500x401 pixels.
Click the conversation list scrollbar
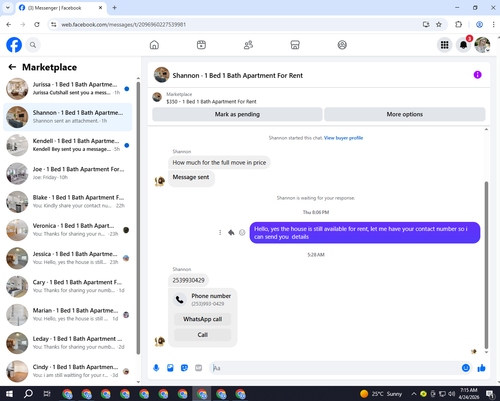[x=138, y=217]
